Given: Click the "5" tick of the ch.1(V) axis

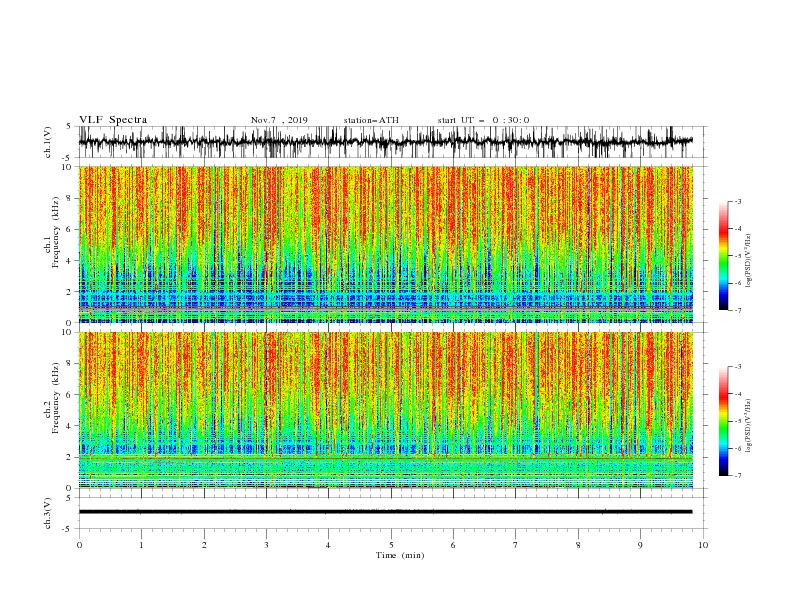Looking at the screenshot, I should (69, 126).
